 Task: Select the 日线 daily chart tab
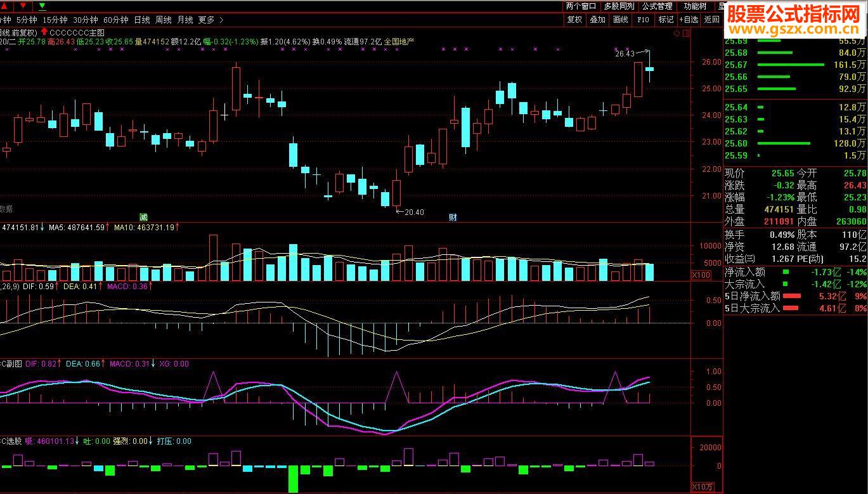click(142, 20)
